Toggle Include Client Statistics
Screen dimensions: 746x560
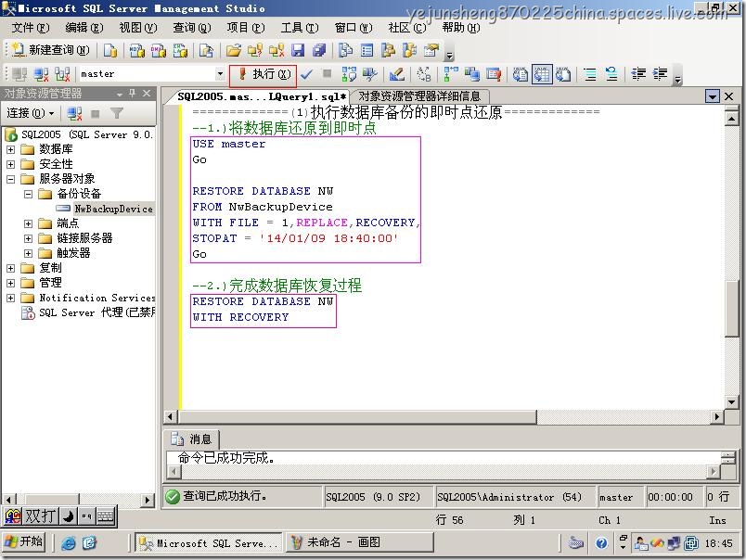472,74
